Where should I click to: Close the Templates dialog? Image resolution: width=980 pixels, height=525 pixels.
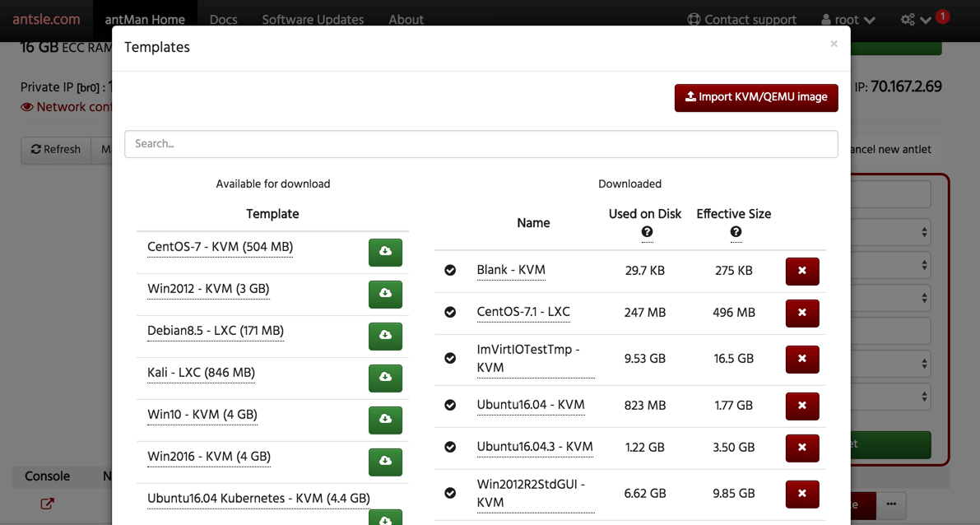[x=834, y=44]
